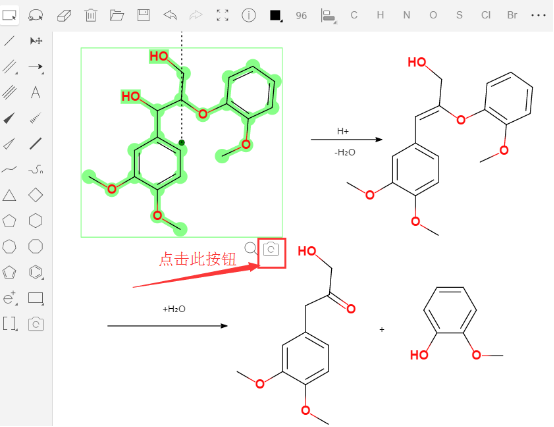
Task: Click the red-boxed camera recognition button
Action: (x=271, y=253)
